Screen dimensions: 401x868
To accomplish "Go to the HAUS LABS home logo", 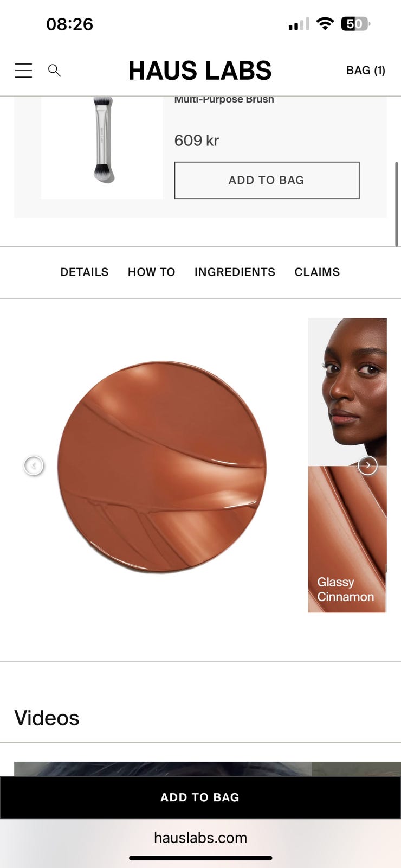I will (200, 71).
